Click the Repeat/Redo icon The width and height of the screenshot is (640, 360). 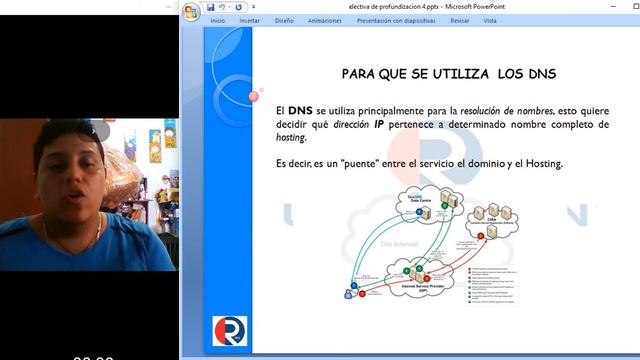click(239, 7)
